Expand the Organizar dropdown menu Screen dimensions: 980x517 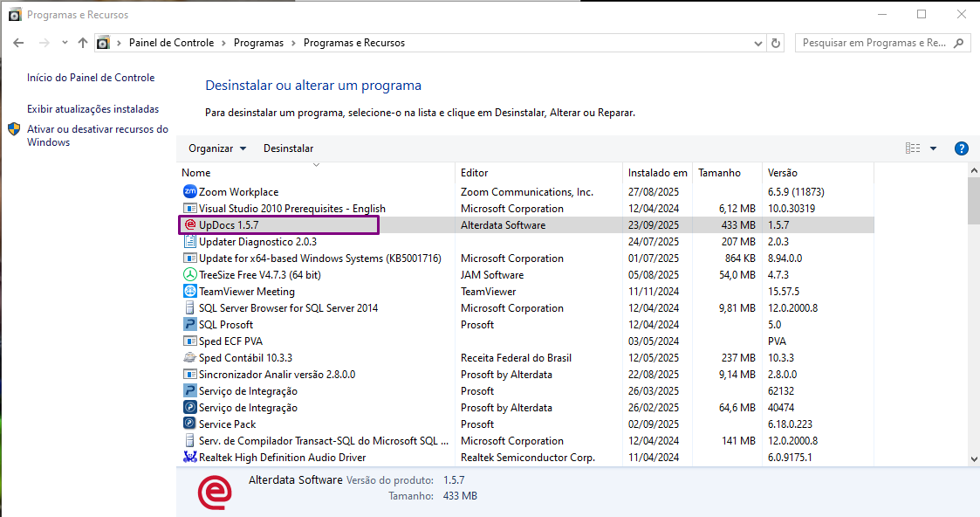217,148
